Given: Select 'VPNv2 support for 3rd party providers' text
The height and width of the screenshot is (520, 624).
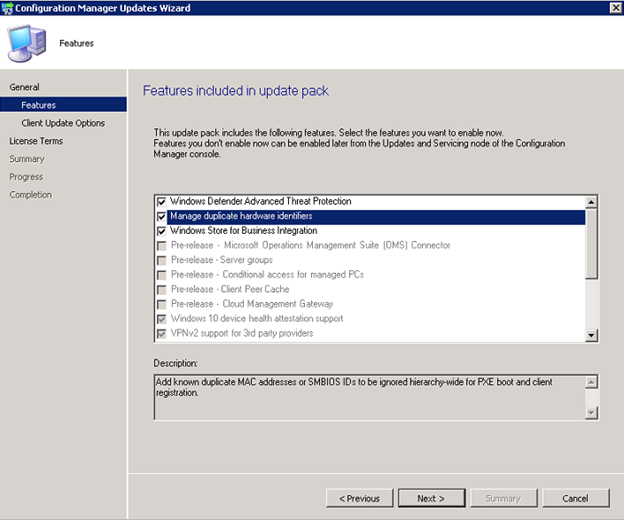Looking at the screenshot, I should [x=242, y=333].
